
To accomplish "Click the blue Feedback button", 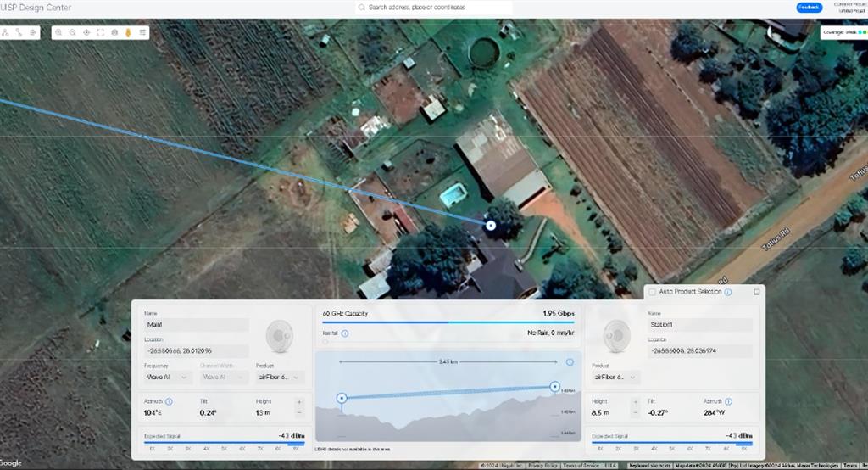I will click(x=809, y=8).
